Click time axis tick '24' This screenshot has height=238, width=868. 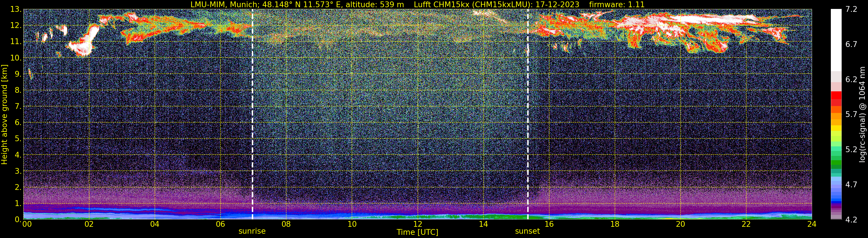(812, 224)
